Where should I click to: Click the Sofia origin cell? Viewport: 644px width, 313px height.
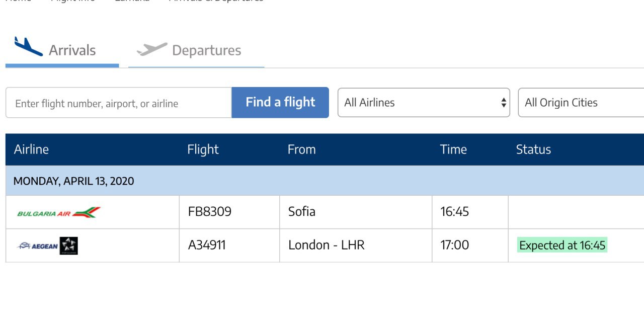(302, 211)
